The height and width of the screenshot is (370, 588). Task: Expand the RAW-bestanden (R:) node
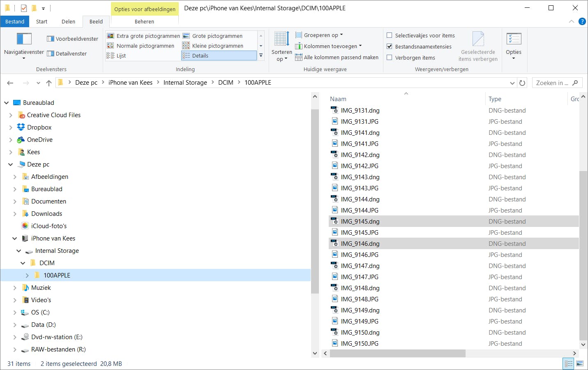pos(15,349)
